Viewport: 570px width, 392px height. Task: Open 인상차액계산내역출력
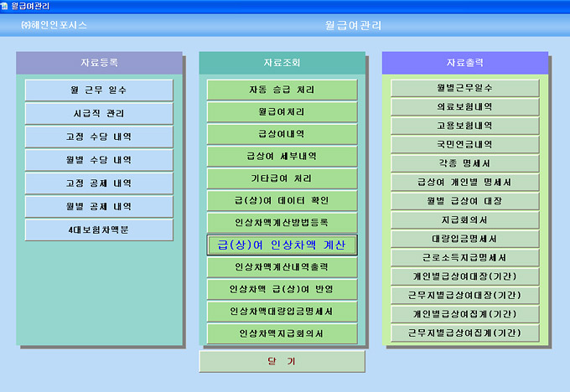(282, 267)
